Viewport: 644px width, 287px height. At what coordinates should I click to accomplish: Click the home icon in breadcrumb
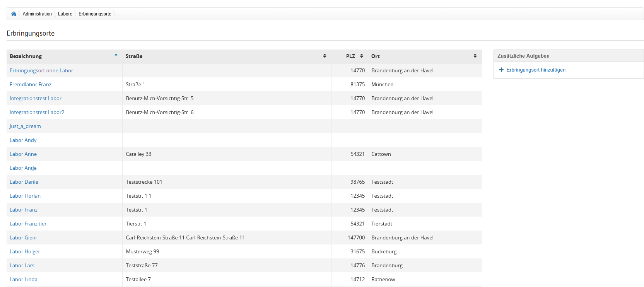(14, 14)
